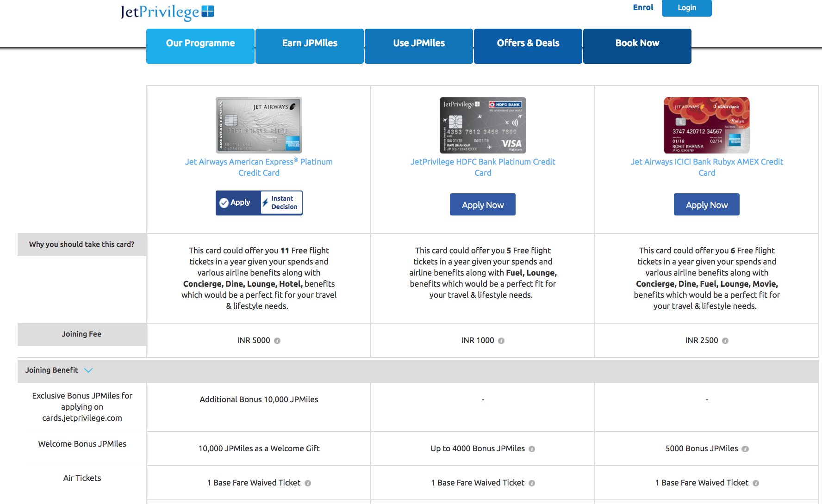
Task: Click info icon beside 5000 Bonus JPMiles
Action: click(745, 449)
